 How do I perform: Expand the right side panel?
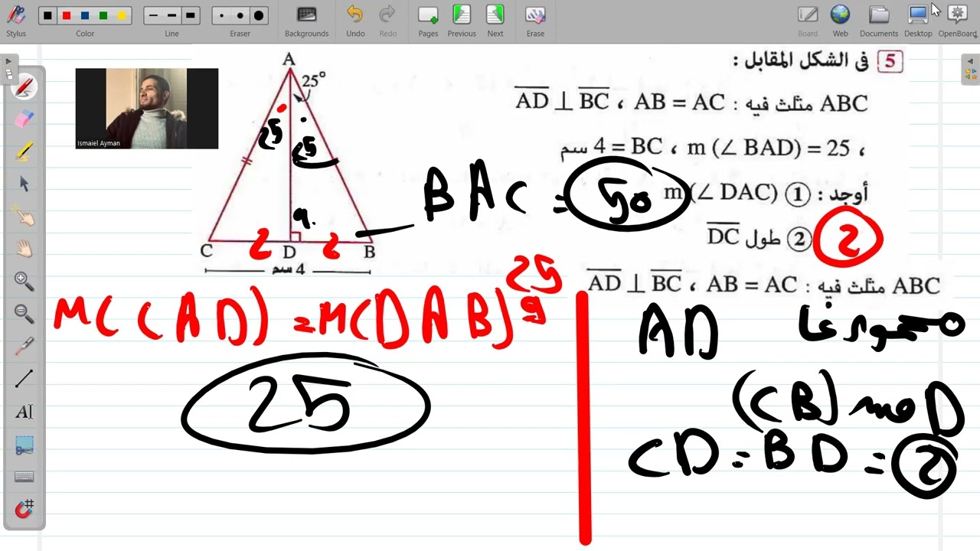point(972,68)
